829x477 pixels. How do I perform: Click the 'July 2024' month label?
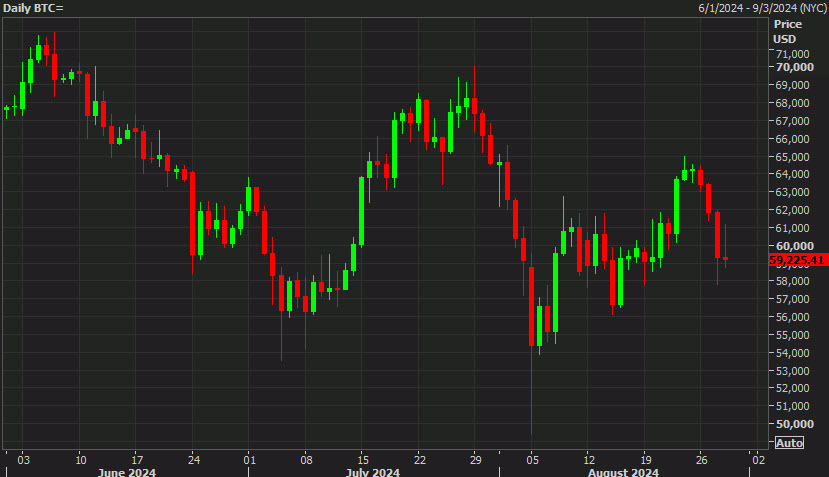click(x=373, y=472)
